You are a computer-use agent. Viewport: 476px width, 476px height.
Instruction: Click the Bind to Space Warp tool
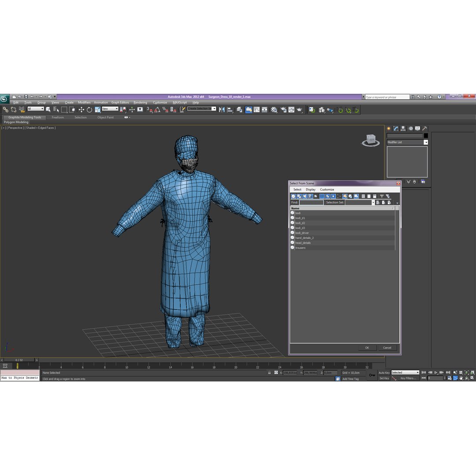[22, 110]
